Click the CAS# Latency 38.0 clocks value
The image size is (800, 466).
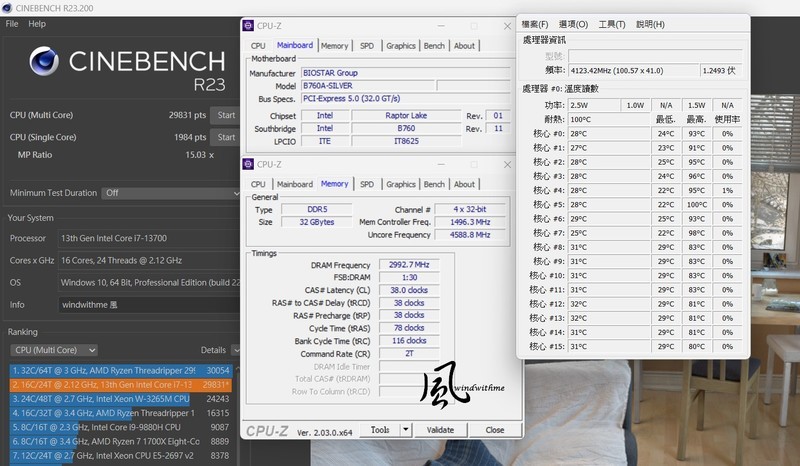[x=409, y=290]
